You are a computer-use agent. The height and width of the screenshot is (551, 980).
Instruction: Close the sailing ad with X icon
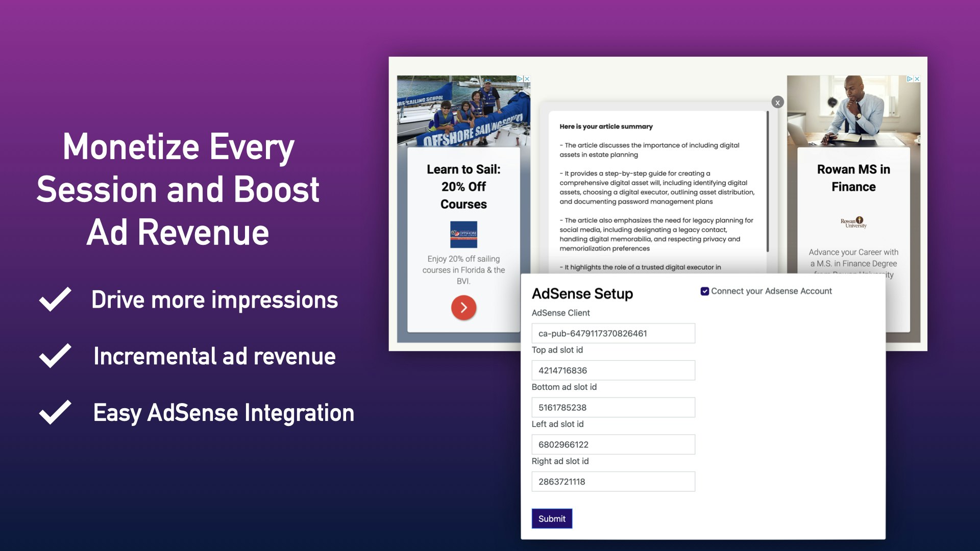pyautogui.click(x=527, y=79)
